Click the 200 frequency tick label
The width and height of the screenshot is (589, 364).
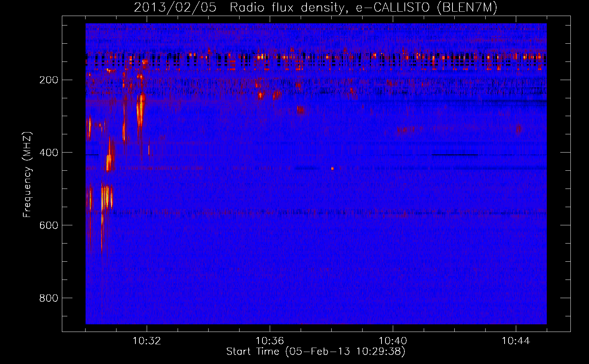[x=49, y=80]
